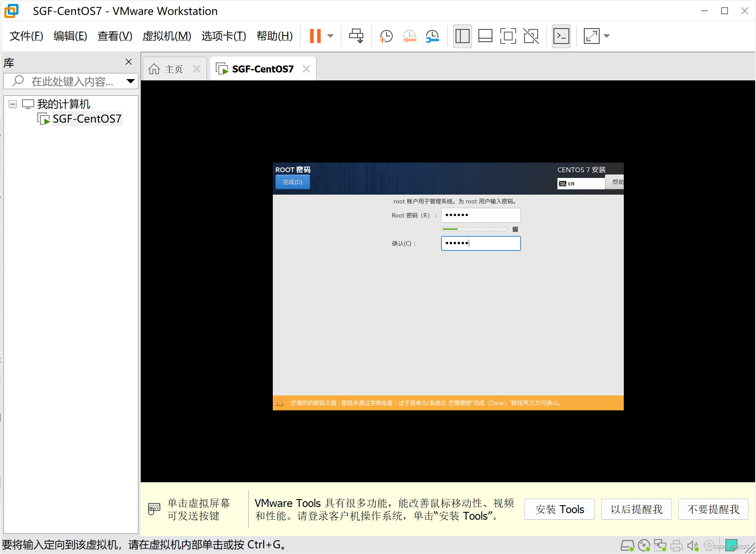Image resolution: width=756 pixels, height=554 pixels.
Task: Click the CENTOS 7 安装 heading text
Action: click(x=581, y=170)
